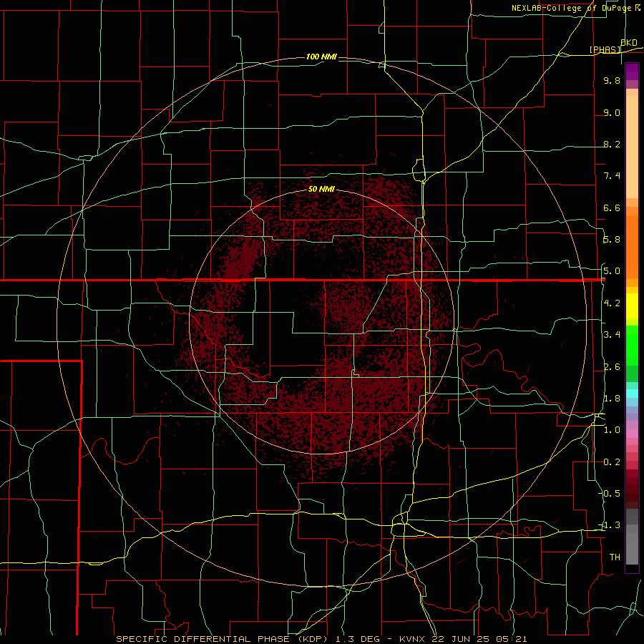
Task: Pick the yellow segment of the color bar
Action: (x=632, y=306)
